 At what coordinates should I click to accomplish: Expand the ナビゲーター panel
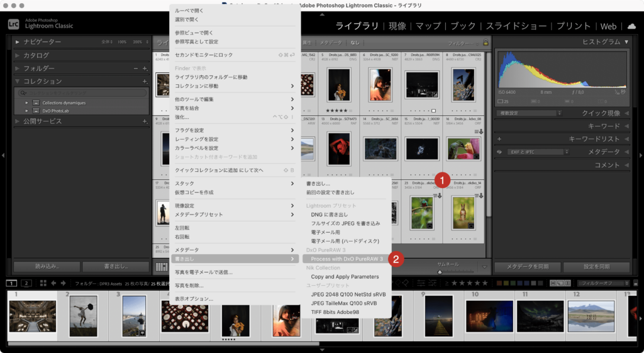point(17,42)
